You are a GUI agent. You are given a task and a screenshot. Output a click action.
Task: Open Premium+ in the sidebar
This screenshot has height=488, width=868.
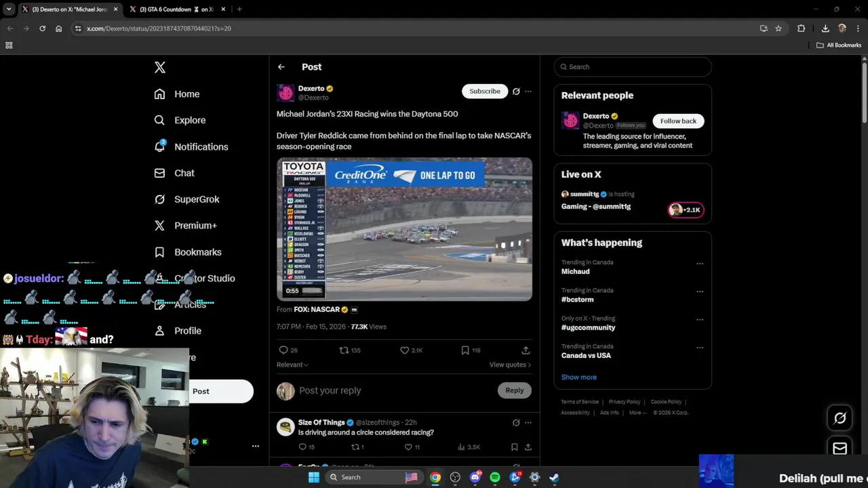(x=186, y=226)
